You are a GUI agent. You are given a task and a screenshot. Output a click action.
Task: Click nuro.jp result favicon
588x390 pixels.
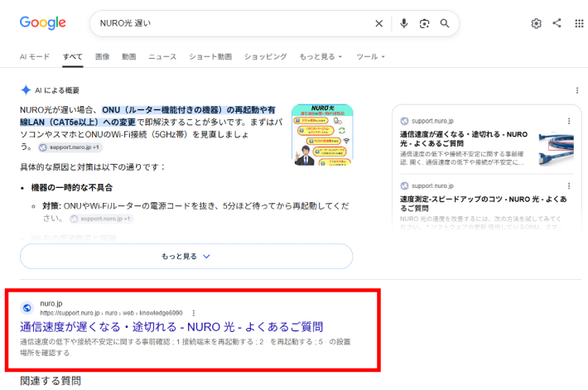click(27, 308)
